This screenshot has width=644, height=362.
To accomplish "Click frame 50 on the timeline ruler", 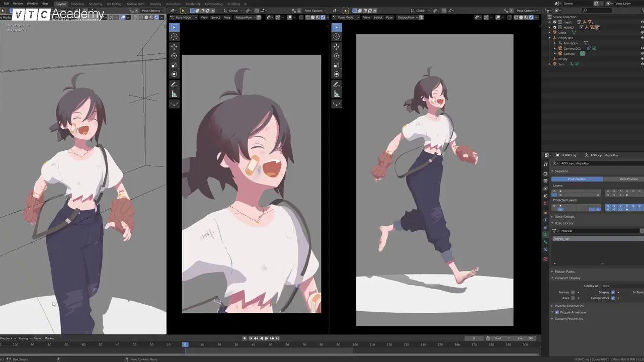I will (270, 344).
